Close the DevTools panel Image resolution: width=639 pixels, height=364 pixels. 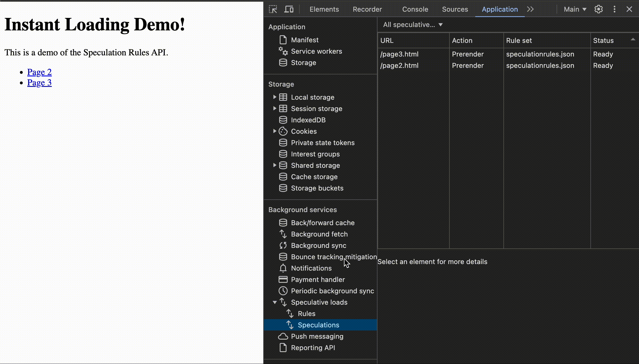[x=629, y=9]
